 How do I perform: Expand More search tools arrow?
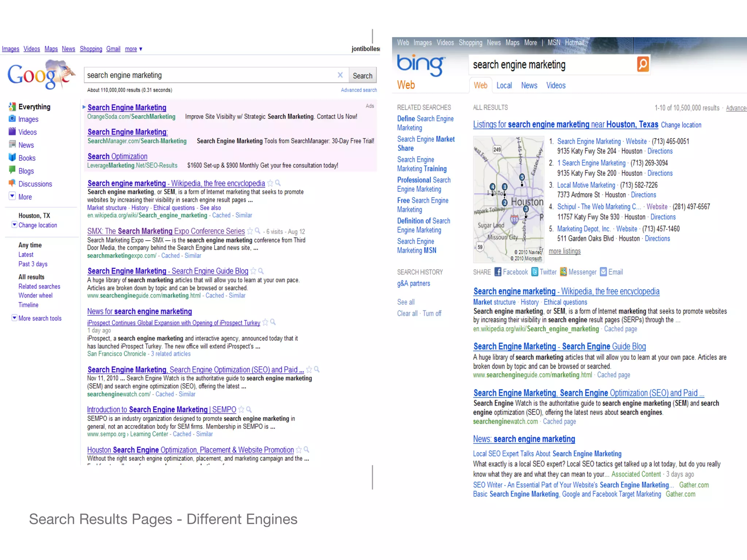(x=14, y=318)
